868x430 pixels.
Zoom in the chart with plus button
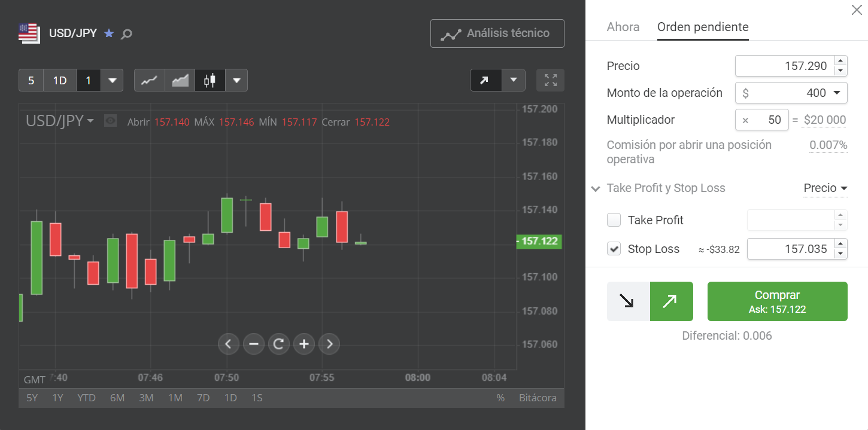coord(304,344)
